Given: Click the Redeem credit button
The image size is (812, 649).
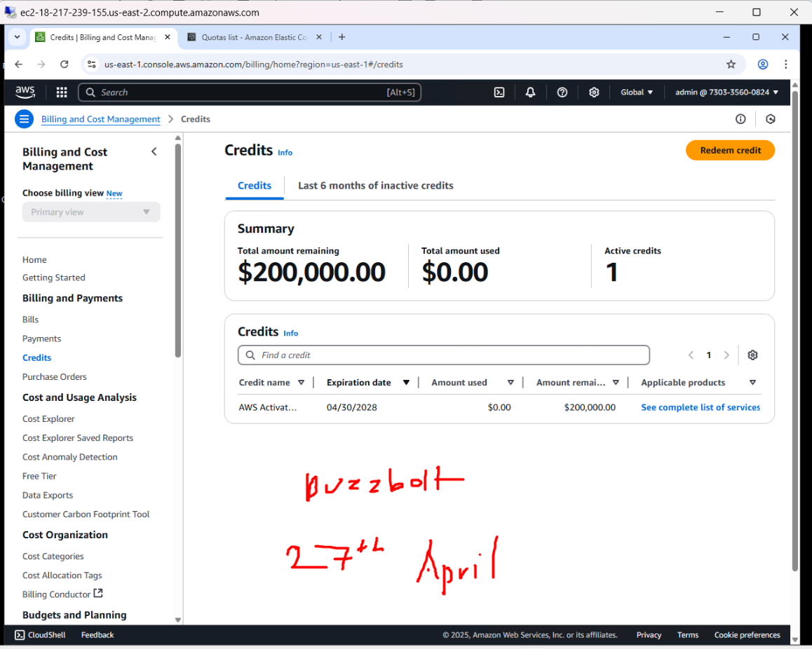Looking at the screenshot, I should 730,150.
